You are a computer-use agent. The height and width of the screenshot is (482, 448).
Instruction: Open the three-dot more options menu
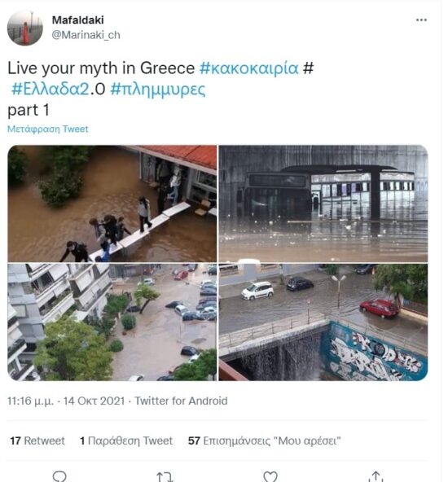point(421,20)
